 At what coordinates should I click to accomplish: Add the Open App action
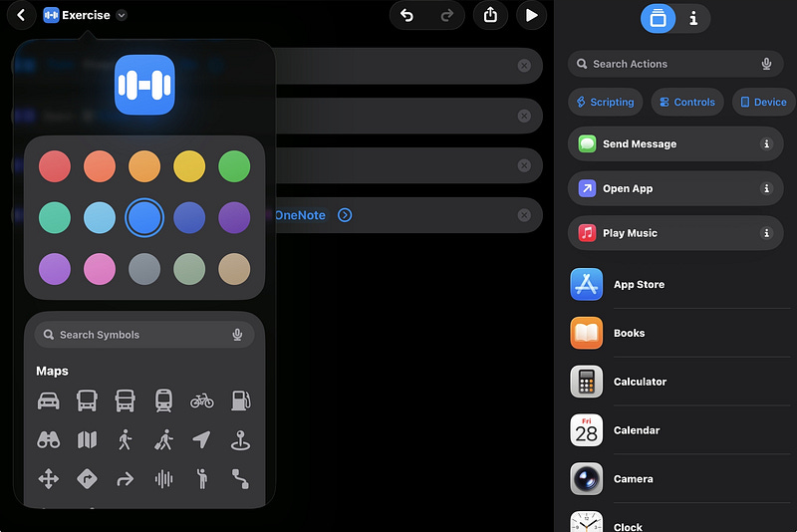(675, 188)
